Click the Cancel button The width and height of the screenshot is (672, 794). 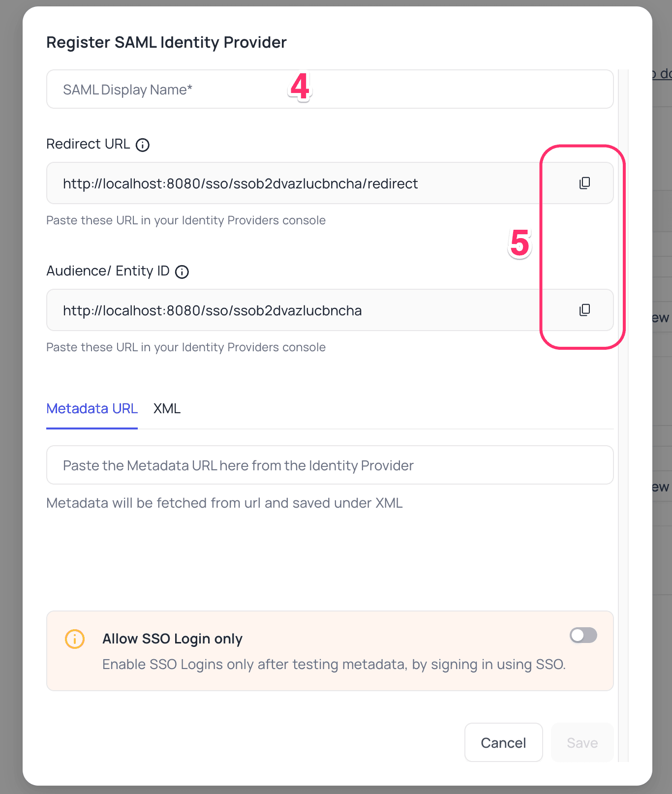(x=503, y=742)
